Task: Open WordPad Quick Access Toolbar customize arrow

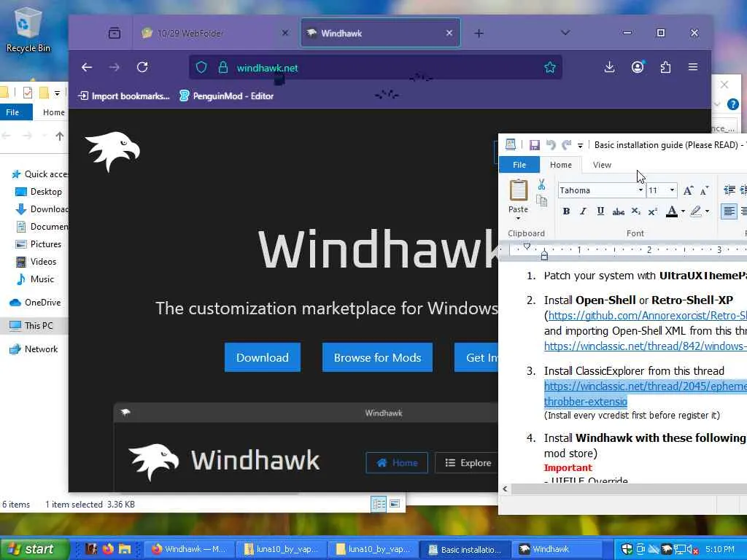Action: [x=580, y=145]
